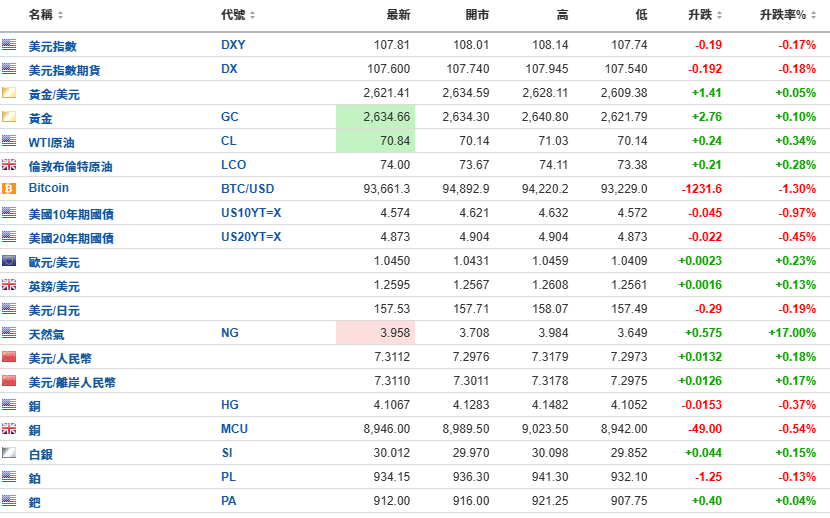Click the US flag beside 美元指數
This screenshot has height=518, width=830.
(x=9, y=45)
